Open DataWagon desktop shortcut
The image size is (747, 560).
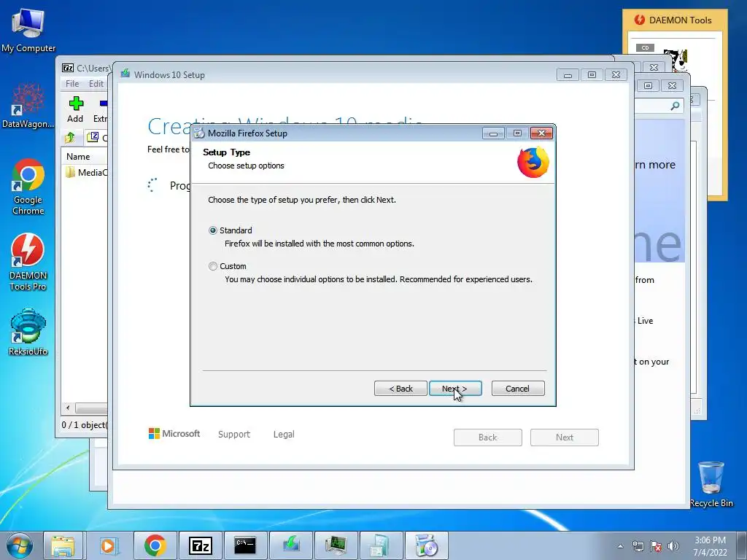(28, 106)
